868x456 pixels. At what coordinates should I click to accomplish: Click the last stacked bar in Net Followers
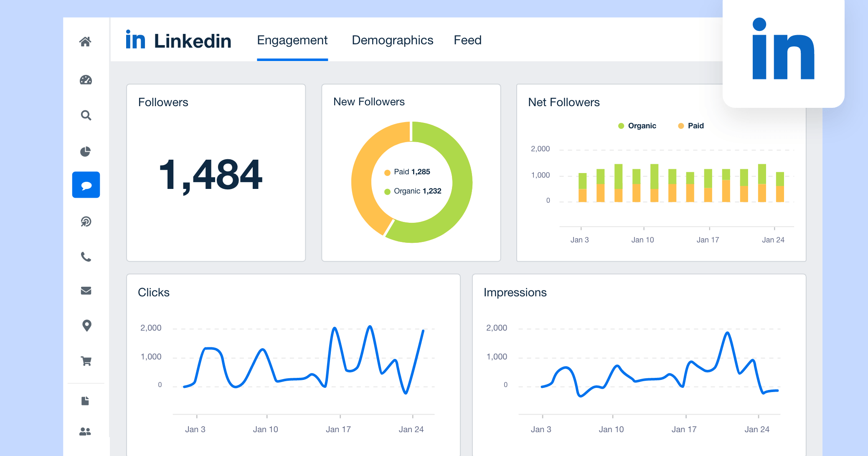click(780, 187)
